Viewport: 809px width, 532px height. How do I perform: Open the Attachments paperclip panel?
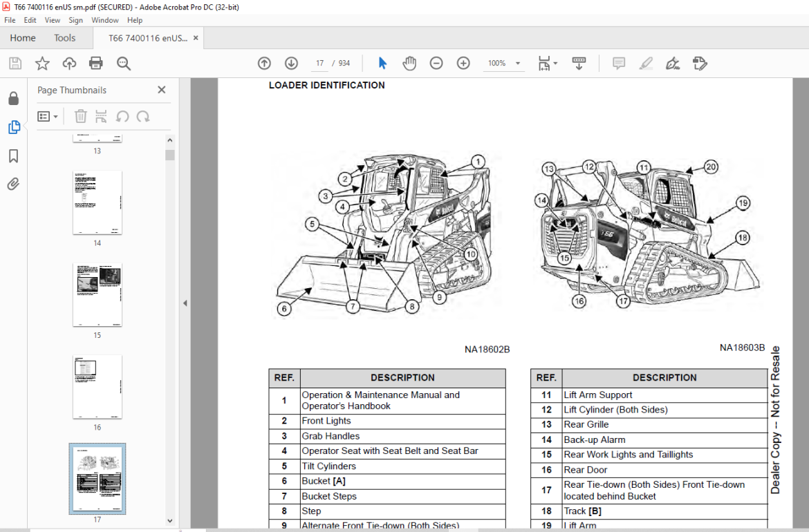coord(13,184)
